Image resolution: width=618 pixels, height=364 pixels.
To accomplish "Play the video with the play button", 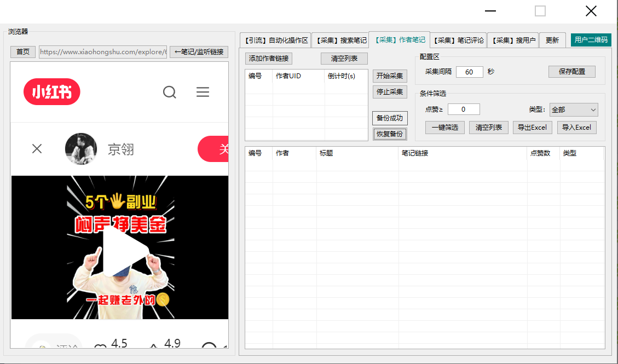I will 125,250.
